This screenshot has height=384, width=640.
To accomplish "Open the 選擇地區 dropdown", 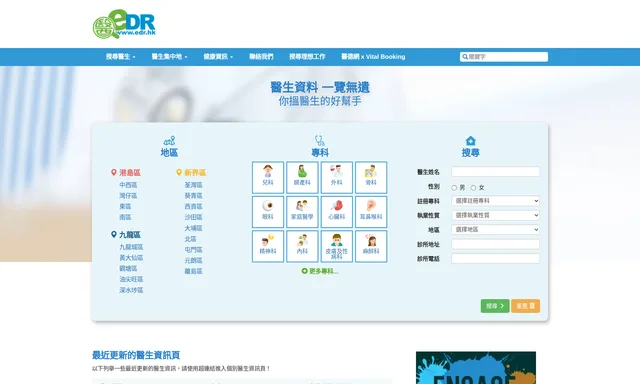I will pos(496,229).
